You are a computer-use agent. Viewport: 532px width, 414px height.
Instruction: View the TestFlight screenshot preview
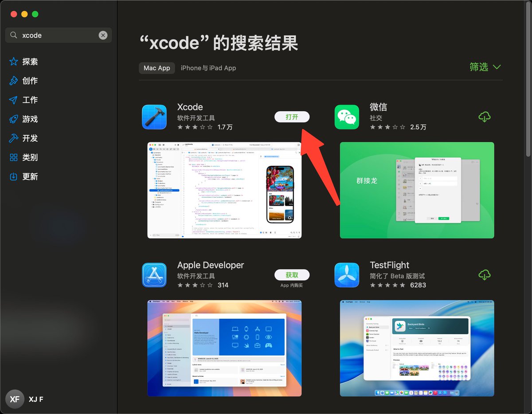click(x=417, y=348)
